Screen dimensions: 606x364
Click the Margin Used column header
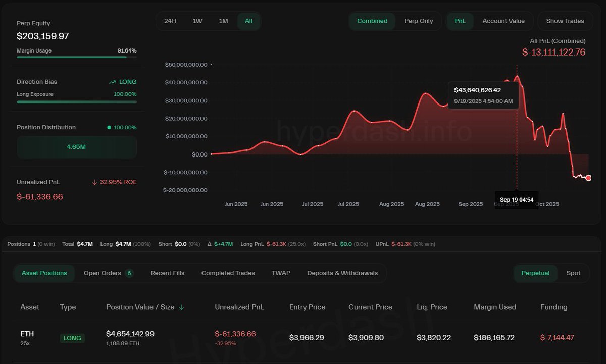coord(495,307)
